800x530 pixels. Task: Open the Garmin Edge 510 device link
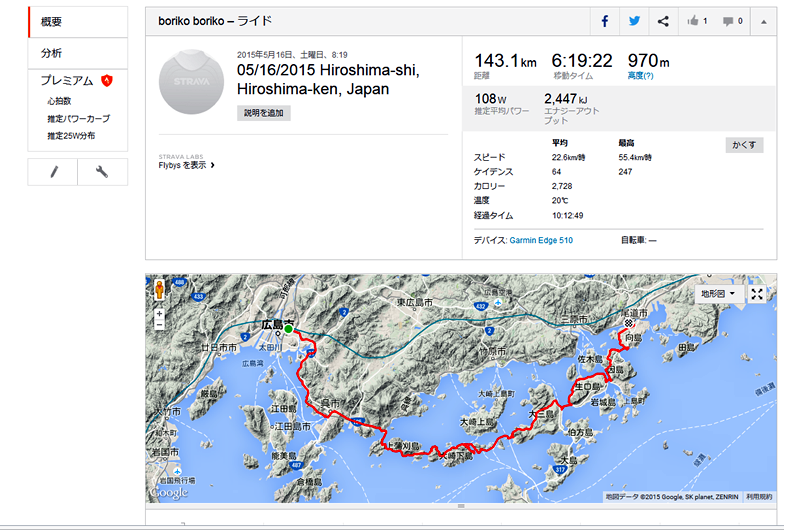pos(541,240)
